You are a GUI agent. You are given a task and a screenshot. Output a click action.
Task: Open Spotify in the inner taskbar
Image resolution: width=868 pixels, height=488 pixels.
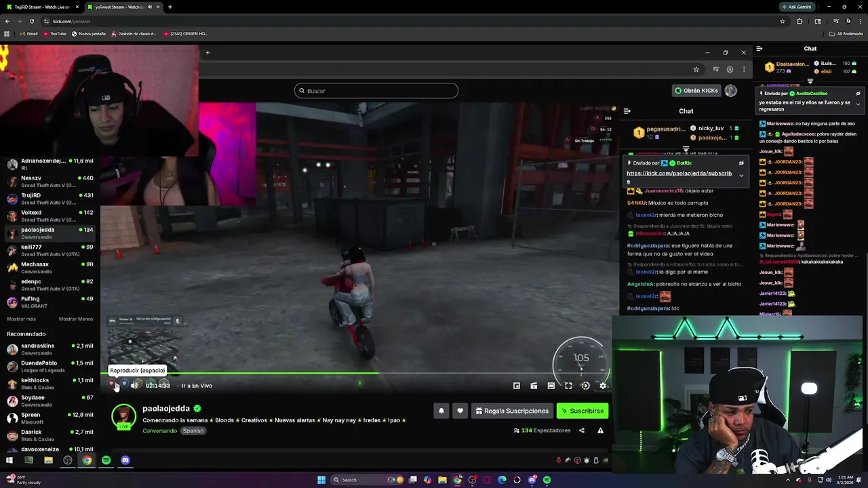(x=106, y=460)
